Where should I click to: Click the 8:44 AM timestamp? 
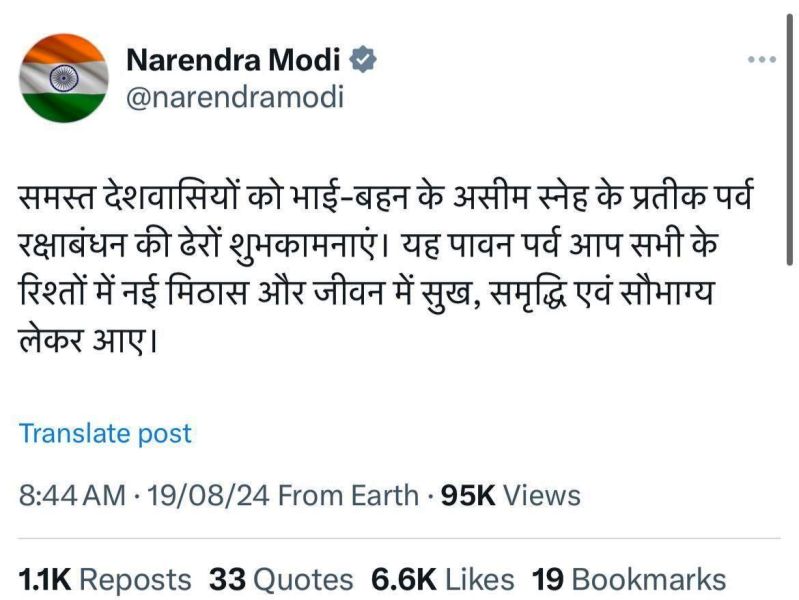pos(72,494)
